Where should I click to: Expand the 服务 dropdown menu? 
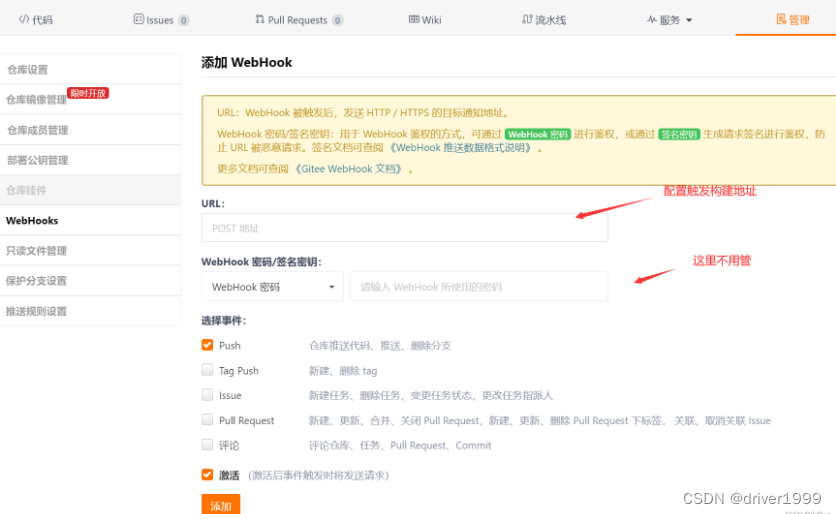tap(670, 20)
